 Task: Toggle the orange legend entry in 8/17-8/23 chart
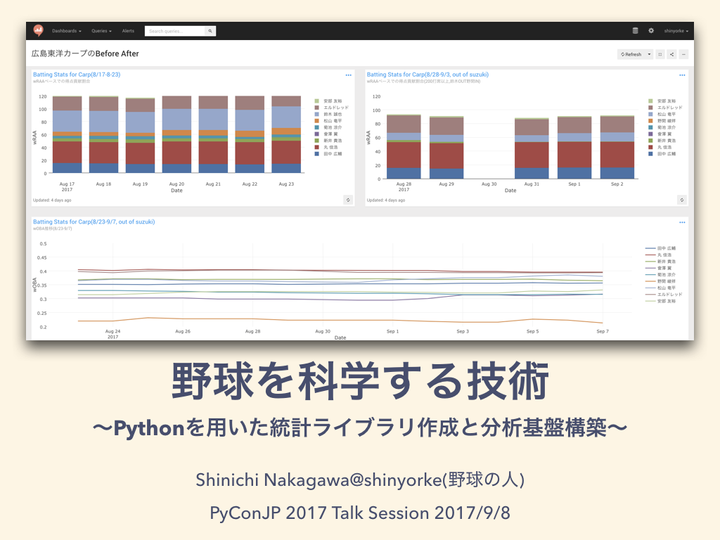tap(328, 121)
